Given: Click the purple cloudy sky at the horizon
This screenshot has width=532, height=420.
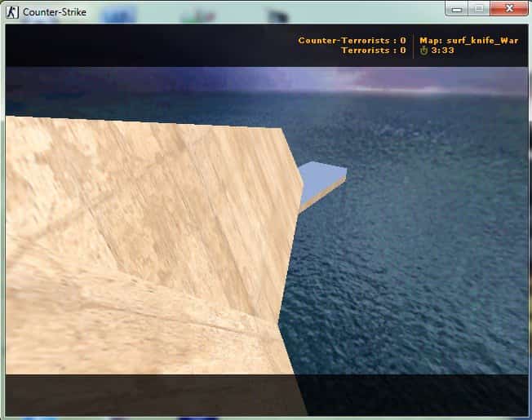Looking at the screenshot, I should click(373, 80).
